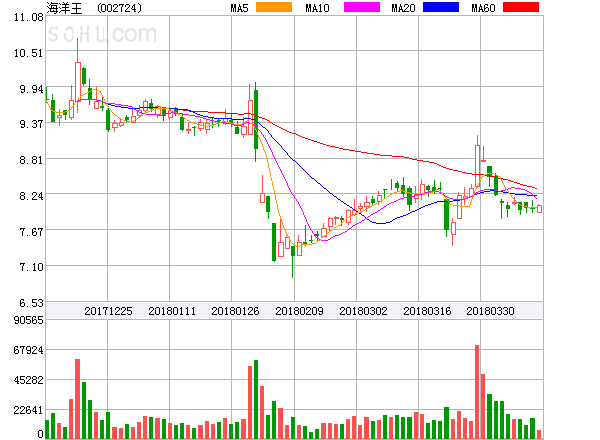The height and width of the screenshot is (440, 600).
Task: Select the MA5 legend label
Action: (x=239, y=8)
